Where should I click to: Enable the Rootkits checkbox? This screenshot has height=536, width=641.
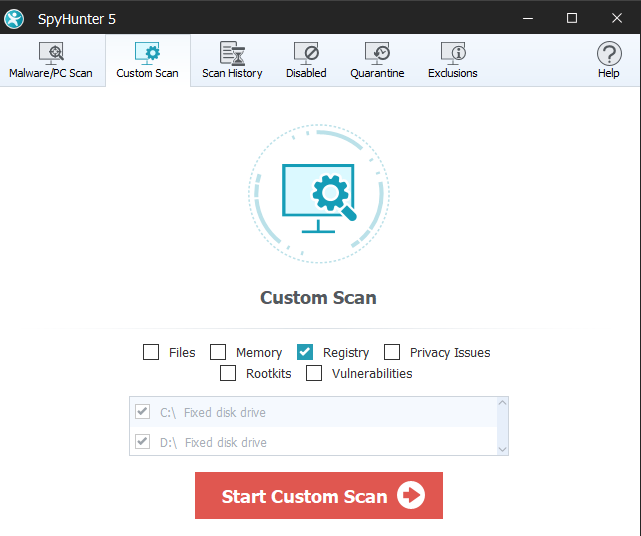click(228, 373)
